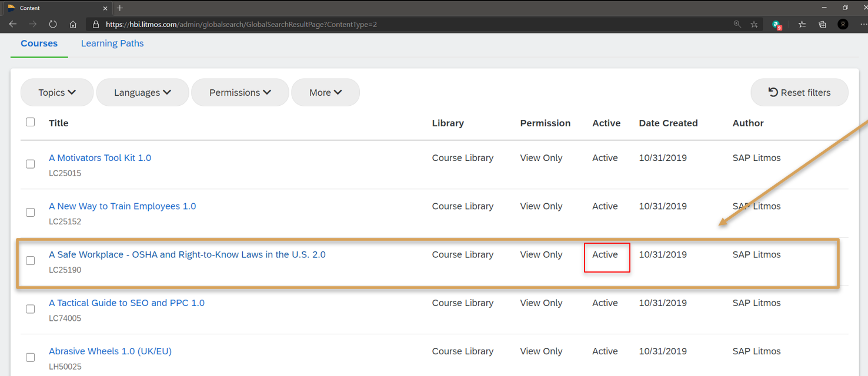868x376 pixels.
Task: Click the zoom magnifier icon in address bar
Action: [x=737, y=24]
